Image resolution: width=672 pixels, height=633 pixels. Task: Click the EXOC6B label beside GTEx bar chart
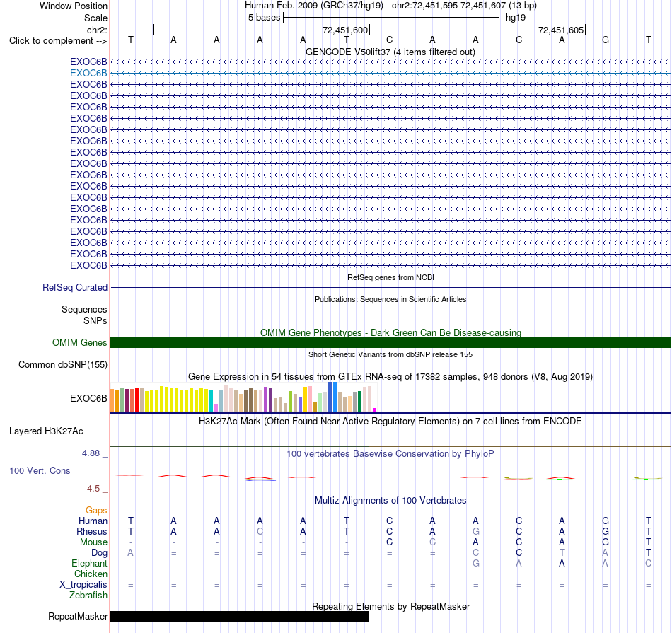coord(88,399)
